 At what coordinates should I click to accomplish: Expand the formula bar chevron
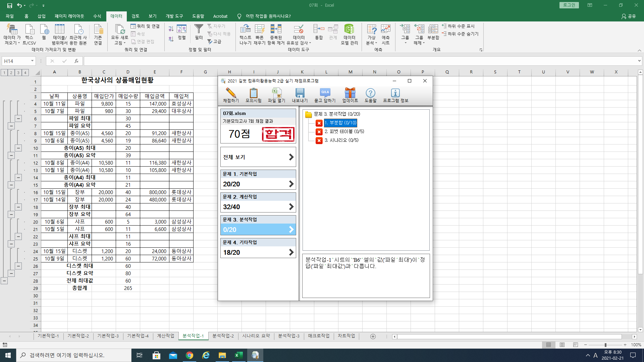tap(639, 61)
